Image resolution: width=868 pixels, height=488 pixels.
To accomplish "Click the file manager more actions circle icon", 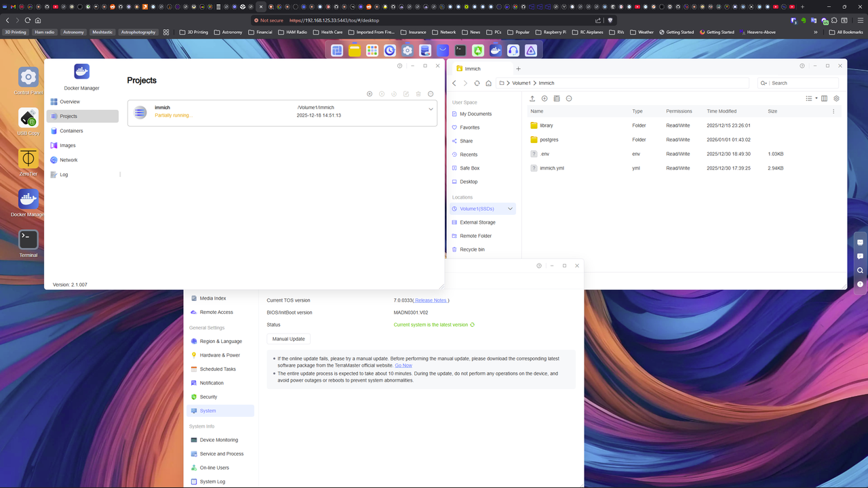I will (569, 98).
